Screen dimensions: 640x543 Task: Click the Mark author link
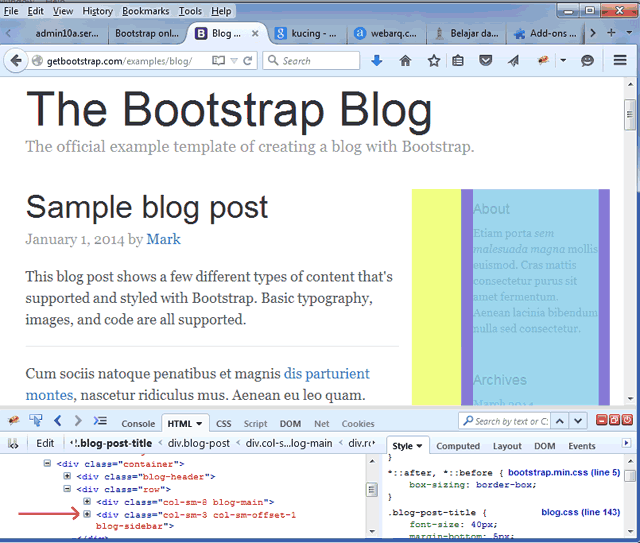(163, 239)
